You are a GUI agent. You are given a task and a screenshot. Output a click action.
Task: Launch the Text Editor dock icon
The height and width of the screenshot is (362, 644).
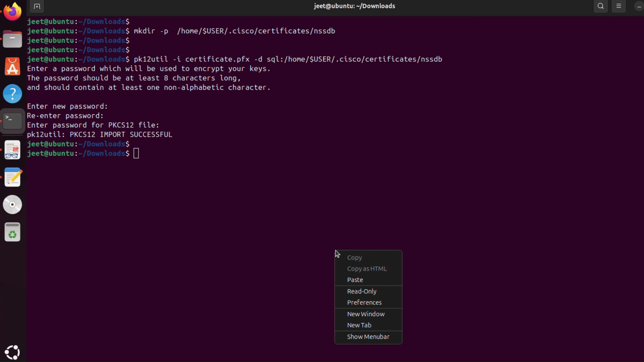13,177
